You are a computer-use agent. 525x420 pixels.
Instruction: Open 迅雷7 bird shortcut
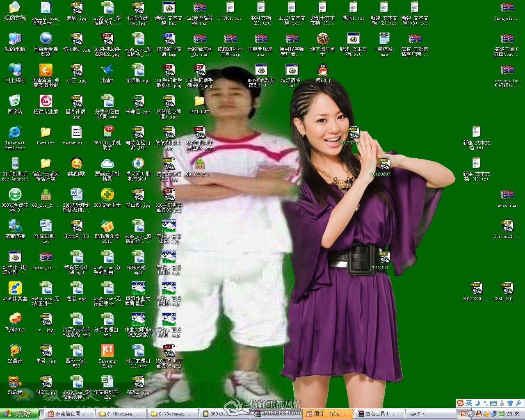(x=107, y=73)
